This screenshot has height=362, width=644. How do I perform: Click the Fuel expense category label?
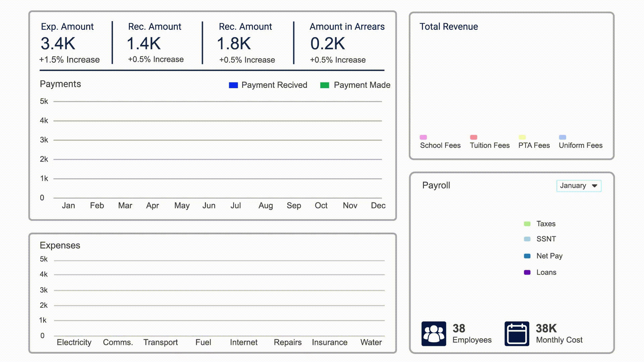click(x=203, y=342)
